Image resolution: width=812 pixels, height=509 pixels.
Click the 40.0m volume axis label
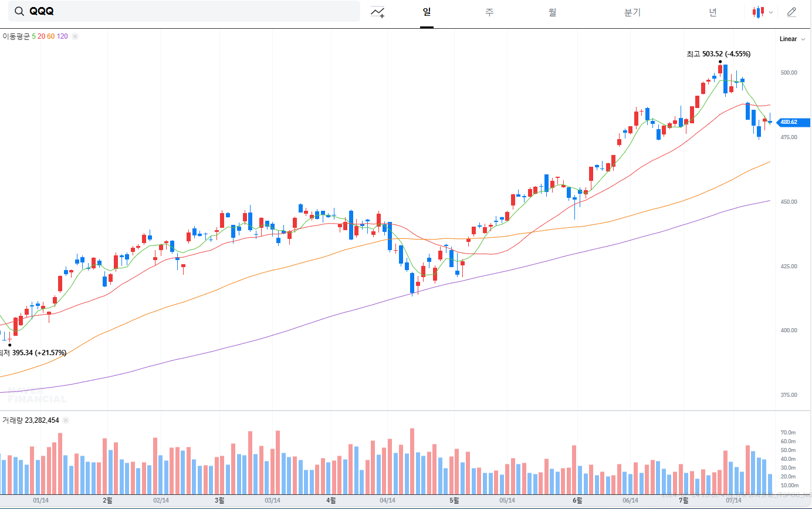click(788, 459)
